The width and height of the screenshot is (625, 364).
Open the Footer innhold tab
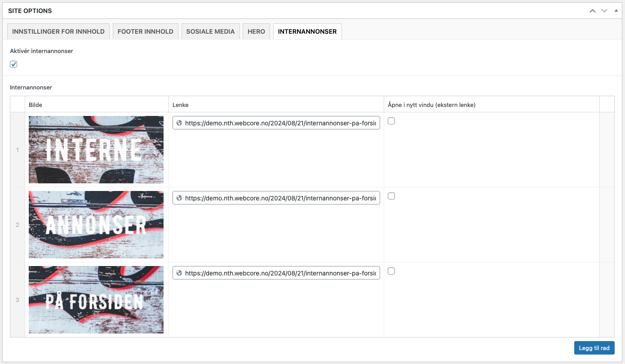145,31
